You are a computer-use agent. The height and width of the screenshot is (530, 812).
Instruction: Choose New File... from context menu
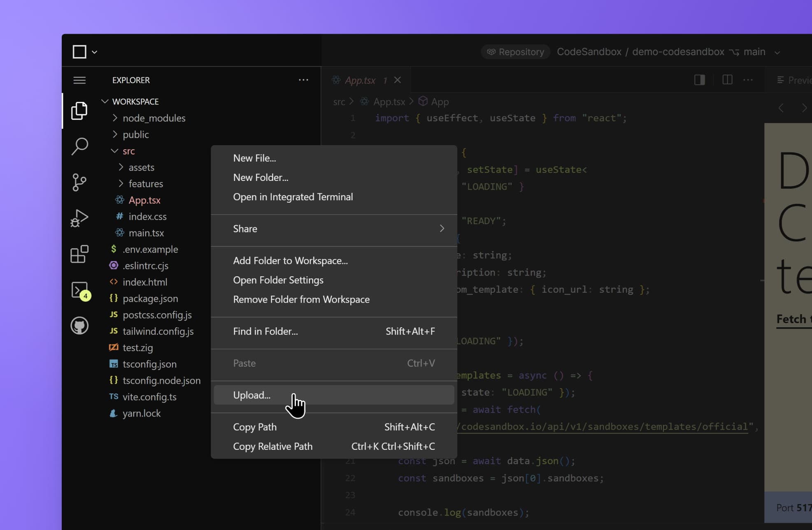254,158
